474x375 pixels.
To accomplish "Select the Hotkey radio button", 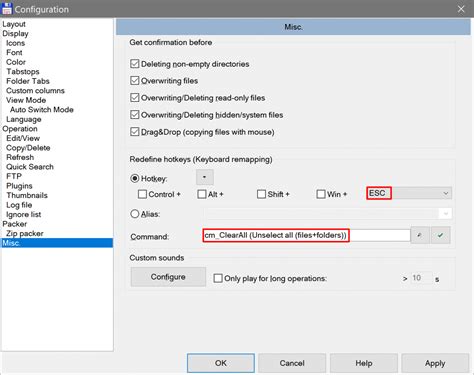I will (x=135, y=179).
